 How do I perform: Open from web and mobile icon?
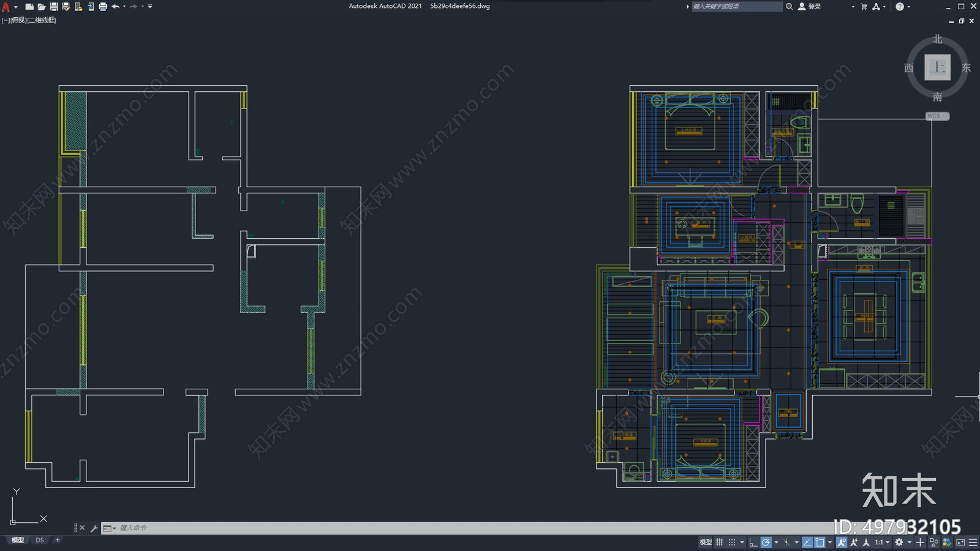pyautogui.click(x=78, y=7)
